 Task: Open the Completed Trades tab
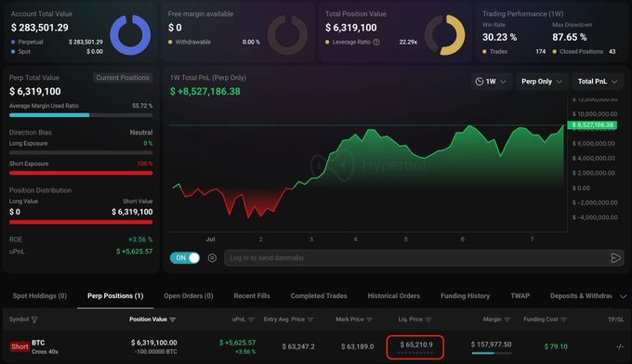click(x=319, y=296)
